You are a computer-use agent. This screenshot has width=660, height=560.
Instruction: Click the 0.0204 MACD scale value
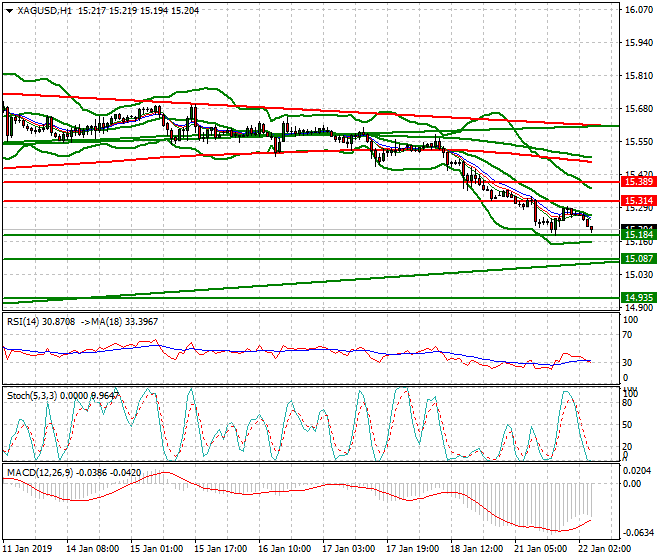(x=638, y=471)
